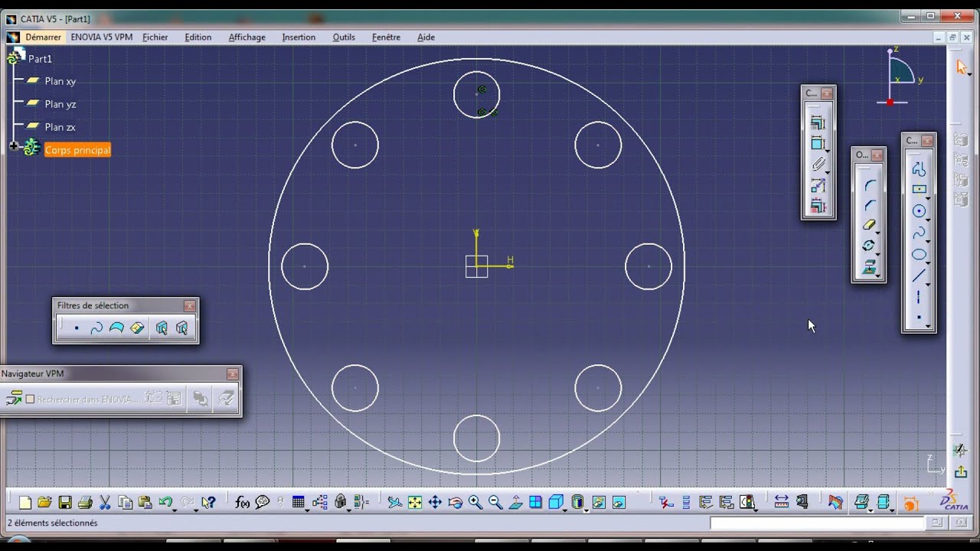Pick the Select arrow tool at top right
This screenshot has width=980, height=551.
pos(962,67)
